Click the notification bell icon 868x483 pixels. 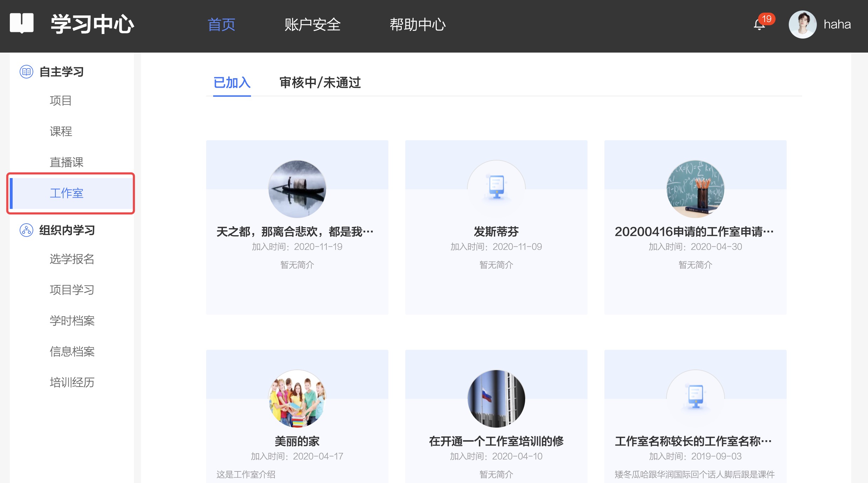[759, 25]
